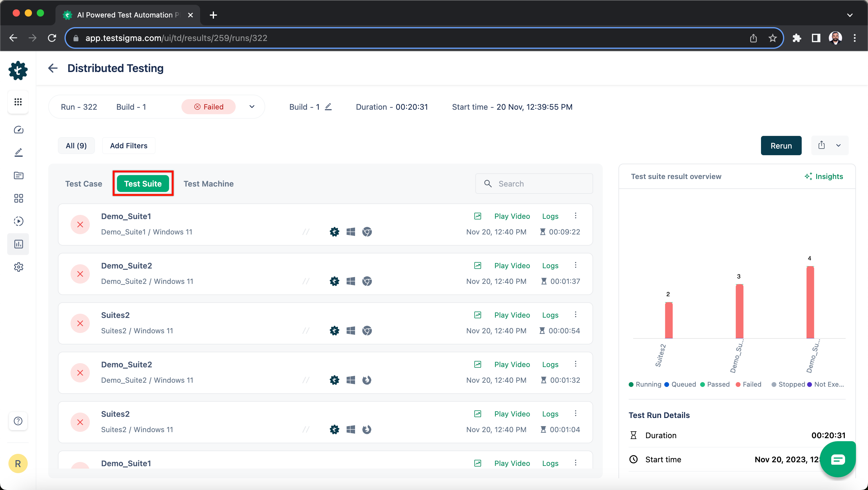868x490 pixels.
Task: Open a new browser tab
Action: pos(213,15)
